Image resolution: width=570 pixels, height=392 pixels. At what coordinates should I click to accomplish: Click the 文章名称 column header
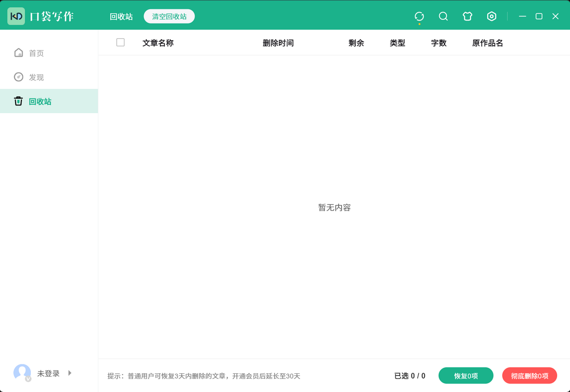158,43
